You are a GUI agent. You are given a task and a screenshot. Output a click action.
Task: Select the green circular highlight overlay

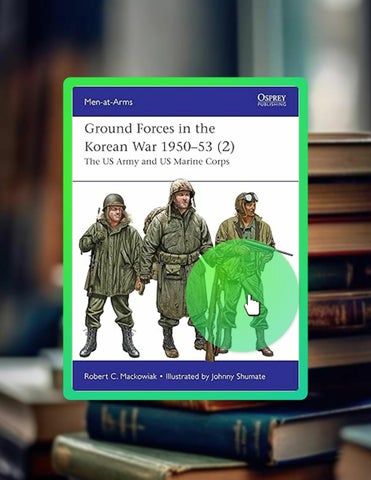coord(242,295)
